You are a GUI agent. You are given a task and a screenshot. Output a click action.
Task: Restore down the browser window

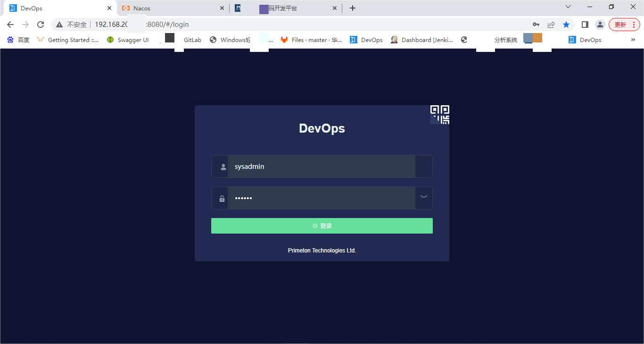tap(611, 7)
